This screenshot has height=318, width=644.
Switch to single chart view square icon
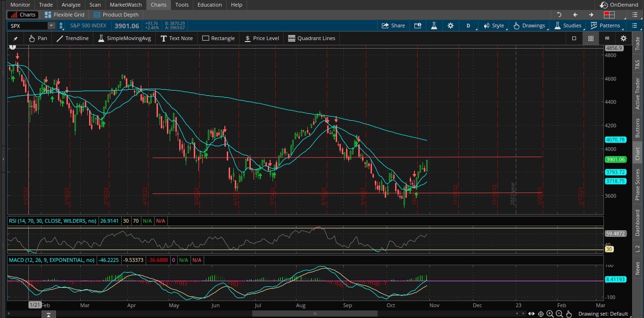574,38
